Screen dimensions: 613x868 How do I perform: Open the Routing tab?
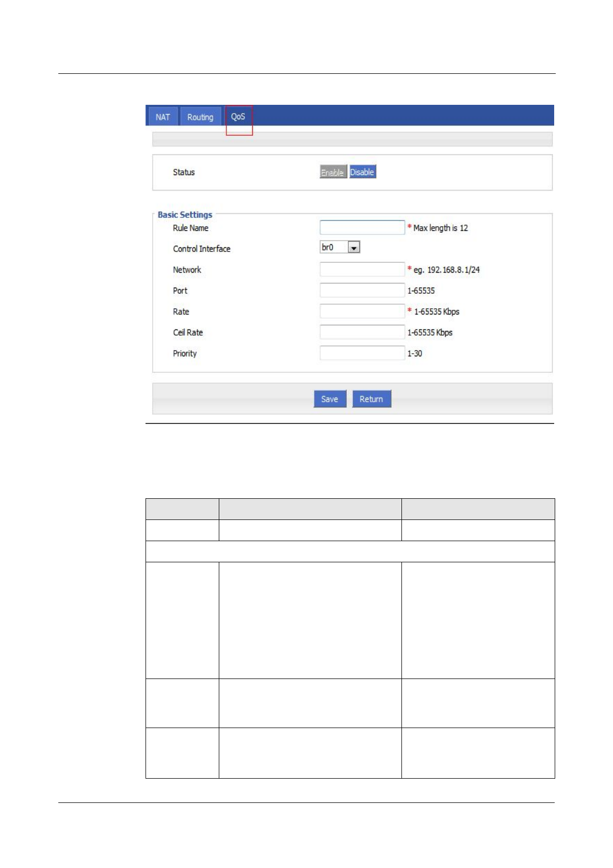200,117
